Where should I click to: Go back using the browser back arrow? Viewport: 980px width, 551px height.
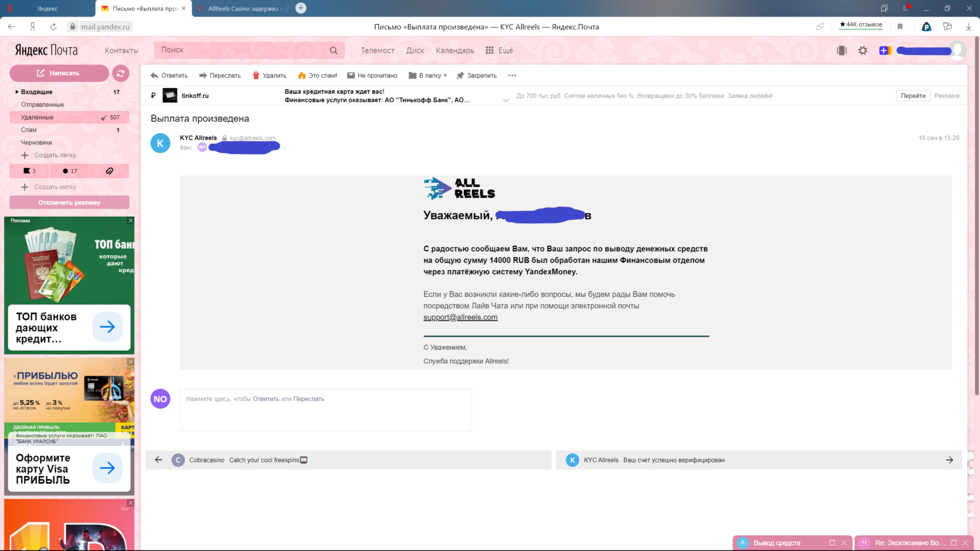click(x=12, y=26)
